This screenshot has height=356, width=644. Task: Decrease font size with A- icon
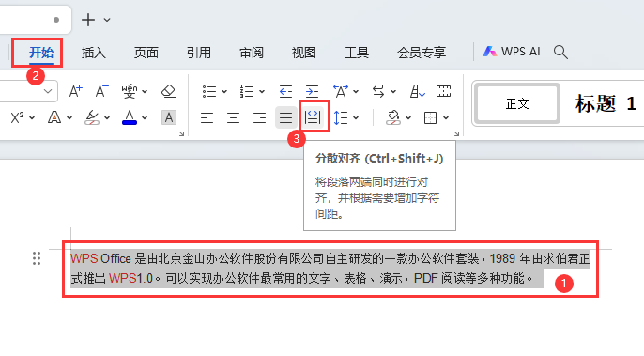[101, 91]
